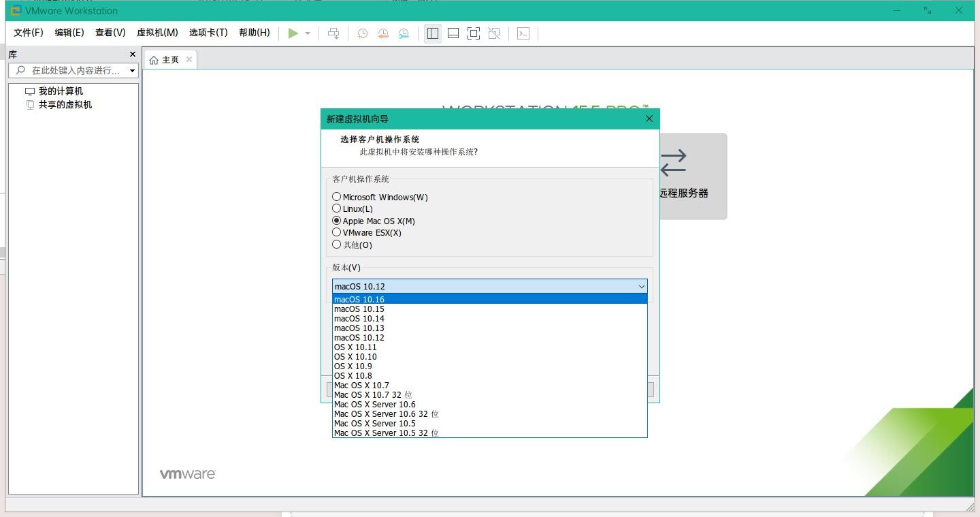
Task: Expand the library search filter dropdown
Action: [132, 71]
